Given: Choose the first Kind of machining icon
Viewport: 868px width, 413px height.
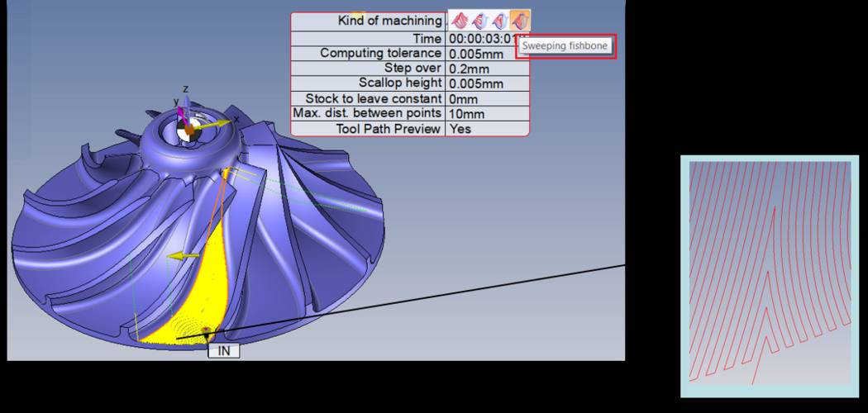Looking at the screenshot, I should click(459, 21).
